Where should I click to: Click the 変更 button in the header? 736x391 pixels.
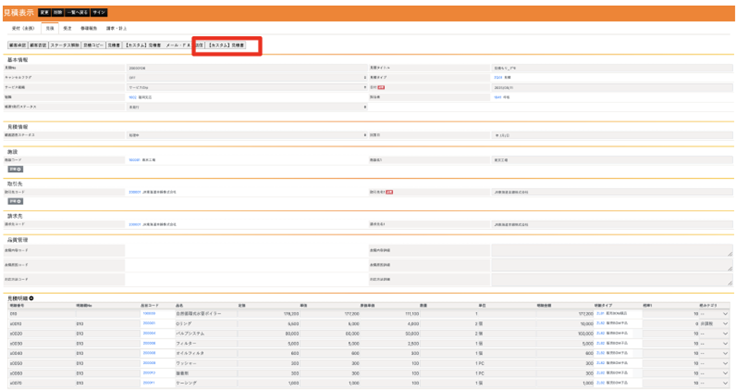coord(45,13)
